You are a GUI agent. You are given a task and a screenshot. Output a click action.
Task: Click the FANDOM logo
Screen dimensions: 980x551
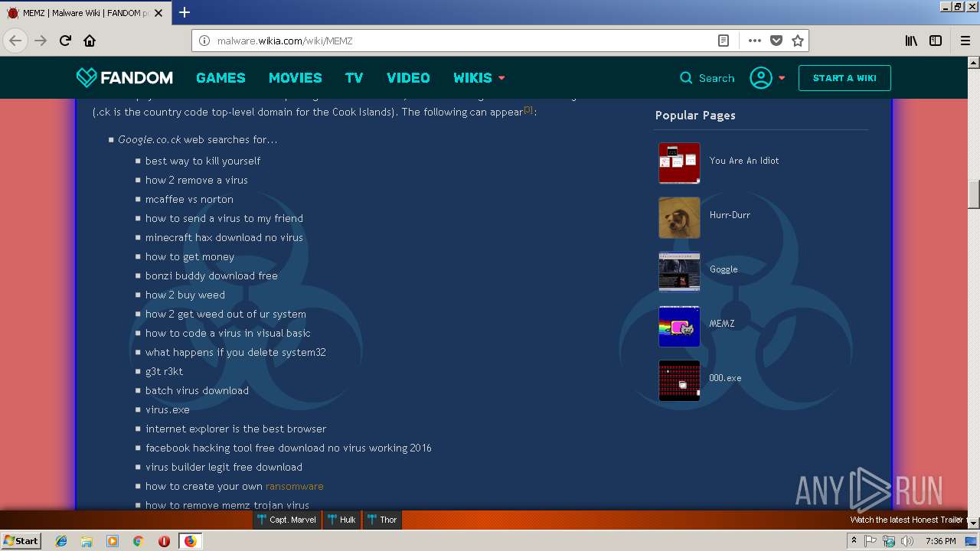125,77
